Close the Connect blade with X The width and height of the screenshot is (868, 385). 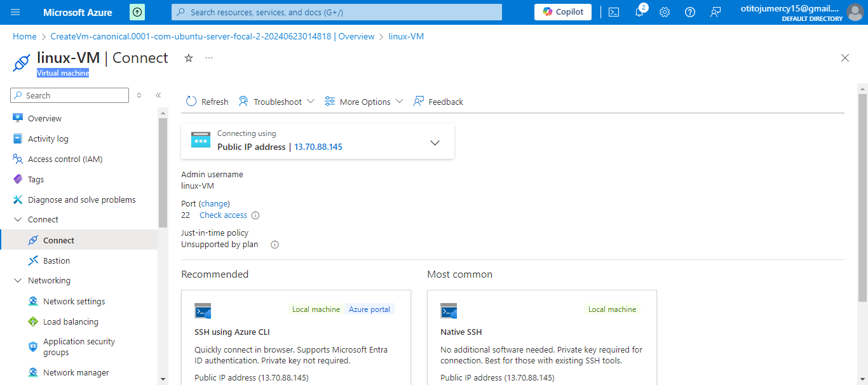pos(845,58)
